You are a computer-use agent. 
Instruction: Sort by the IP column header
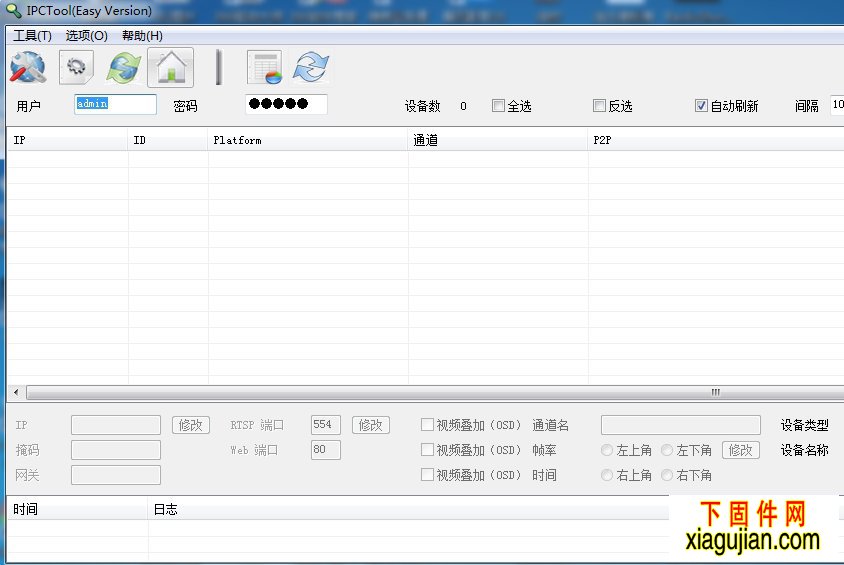tap(67, 140)
